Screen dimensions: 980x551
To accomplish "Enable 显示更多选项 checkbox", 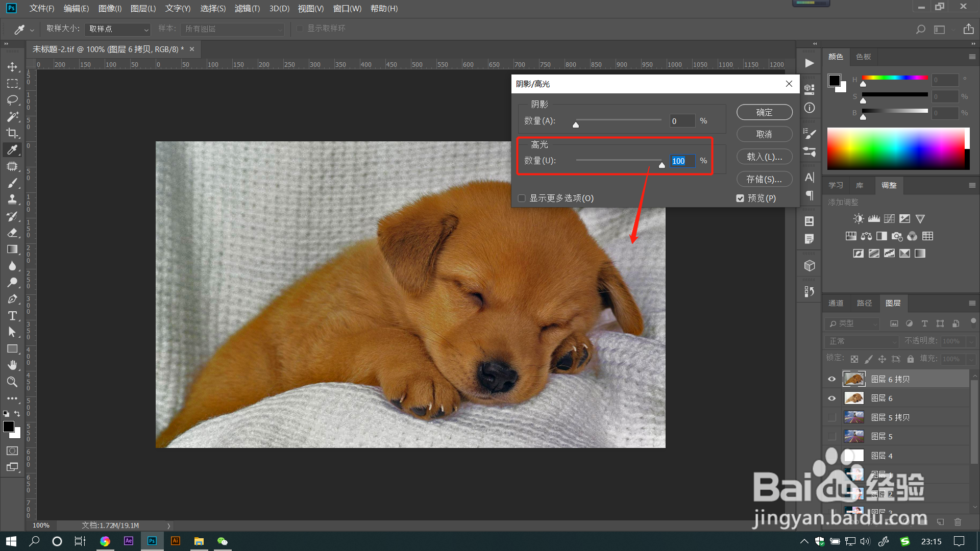I will (522, 198).
